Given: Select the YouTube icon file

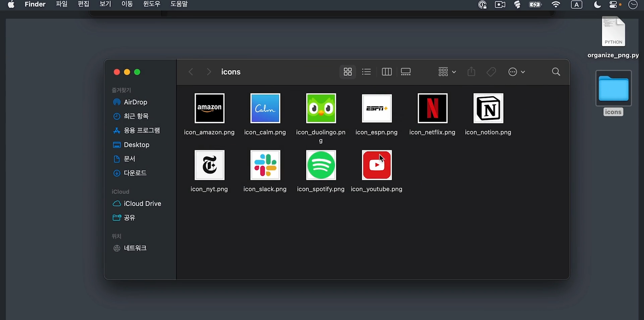Looking at the screenshot, I should point(377,165).
